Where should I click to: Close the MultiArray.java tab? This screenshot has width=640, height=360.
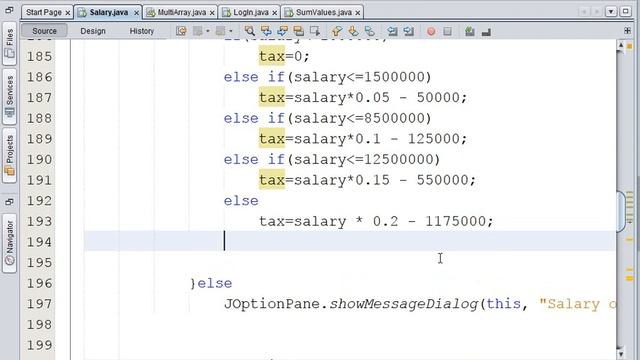coord(212,13)
